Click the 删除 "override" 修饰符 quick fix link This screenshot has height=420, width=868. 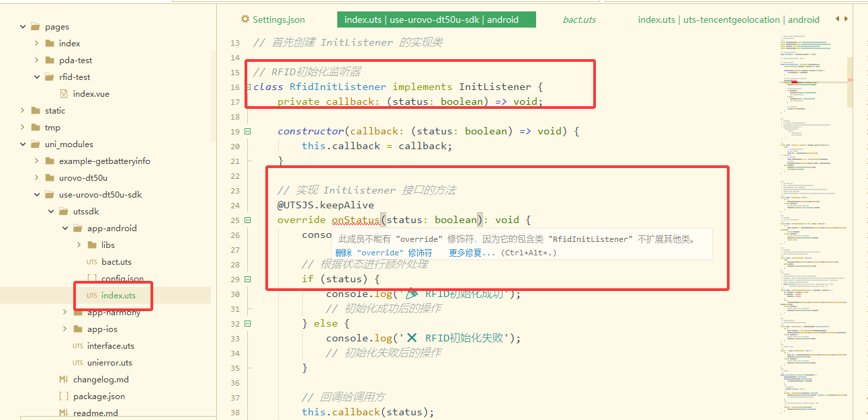tap(384, 253)
